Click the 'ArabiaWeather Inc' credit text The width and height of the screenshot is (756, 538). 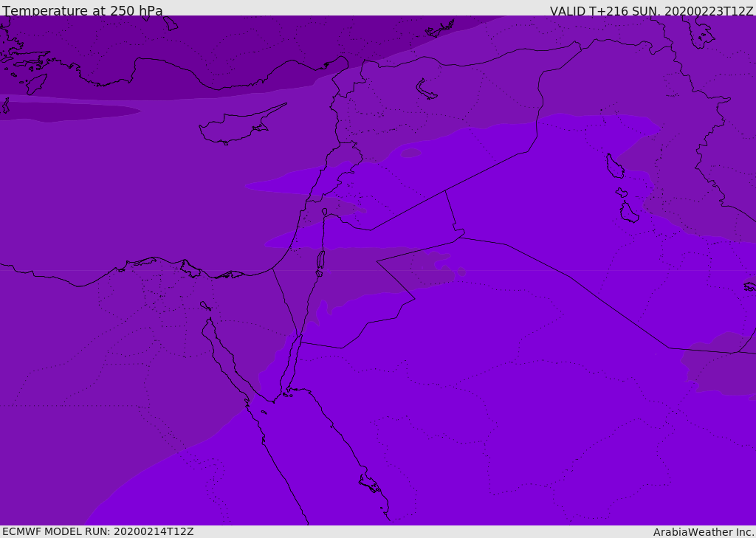pos(703,532)
